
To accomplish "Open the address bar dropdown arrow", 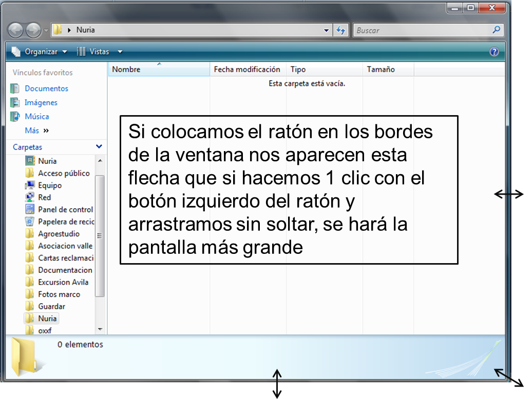I will point(327,30).
